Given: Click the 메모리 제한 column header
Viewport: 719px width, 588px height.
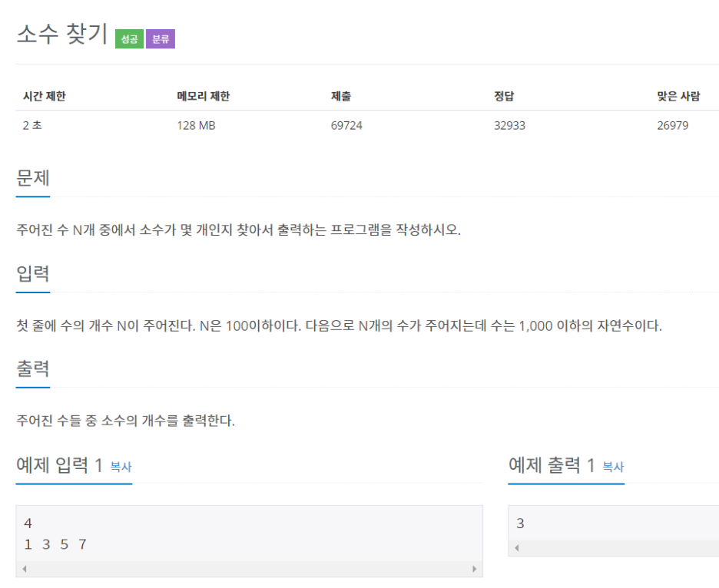Looking at the screenshot, I should pyautogui.click(x=203, y=96).
